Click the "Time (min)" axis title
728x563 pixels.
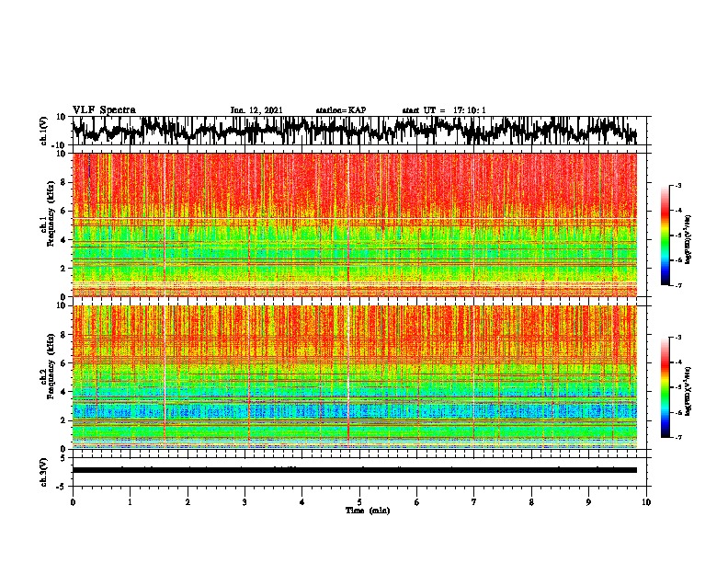[x=368, y=511]
